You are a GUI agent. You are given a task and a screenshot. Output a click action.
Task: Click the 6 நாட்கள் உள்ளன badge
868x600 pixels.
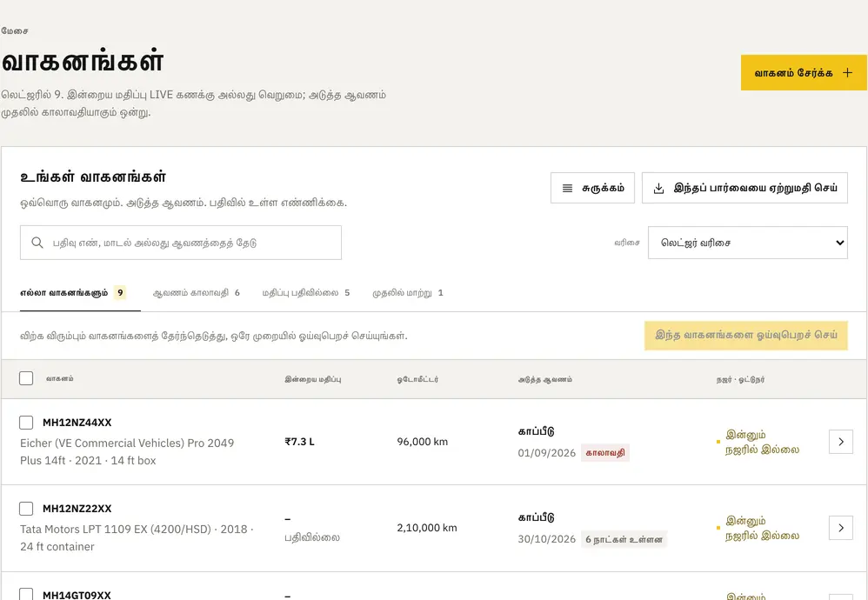coord(624,539)
